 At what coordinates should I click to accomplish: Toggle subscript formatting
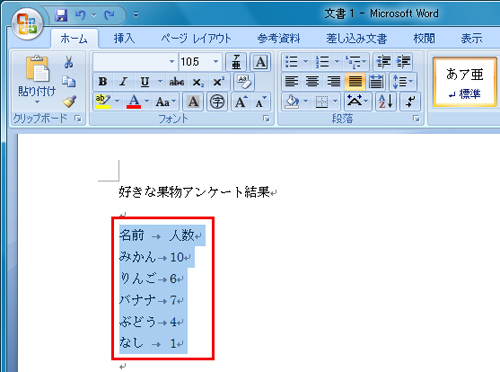(198, 82)
